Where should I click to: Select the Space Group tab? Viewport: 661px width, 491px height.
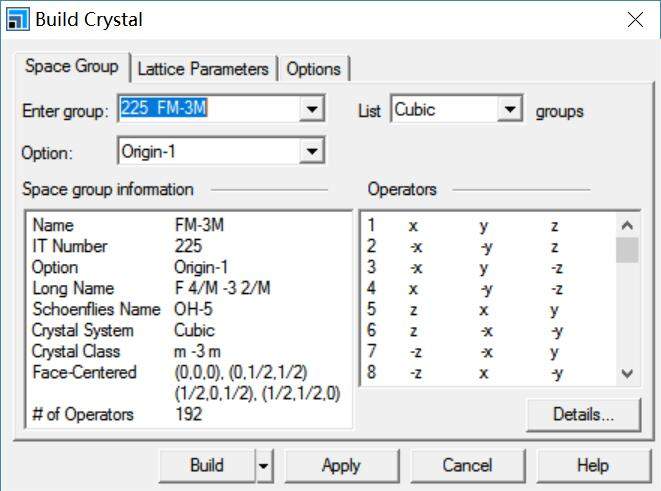pyautogui.click(x=71, y=67)
